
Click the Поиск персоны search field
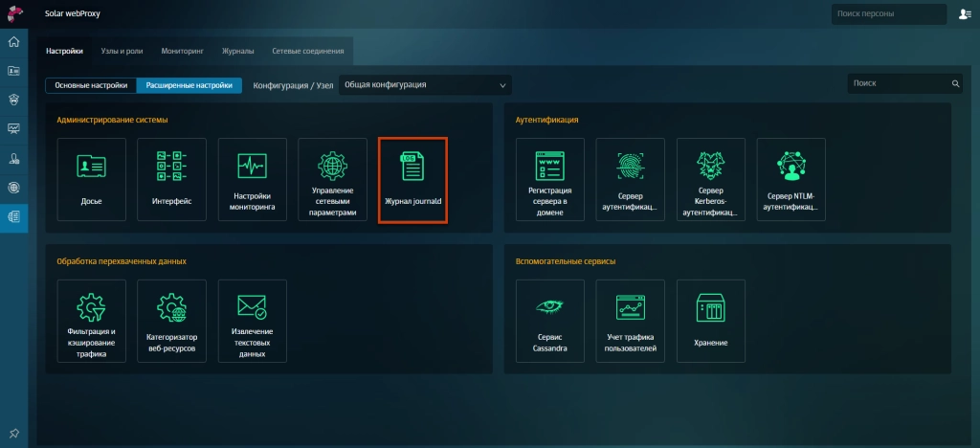pos(891,13)
